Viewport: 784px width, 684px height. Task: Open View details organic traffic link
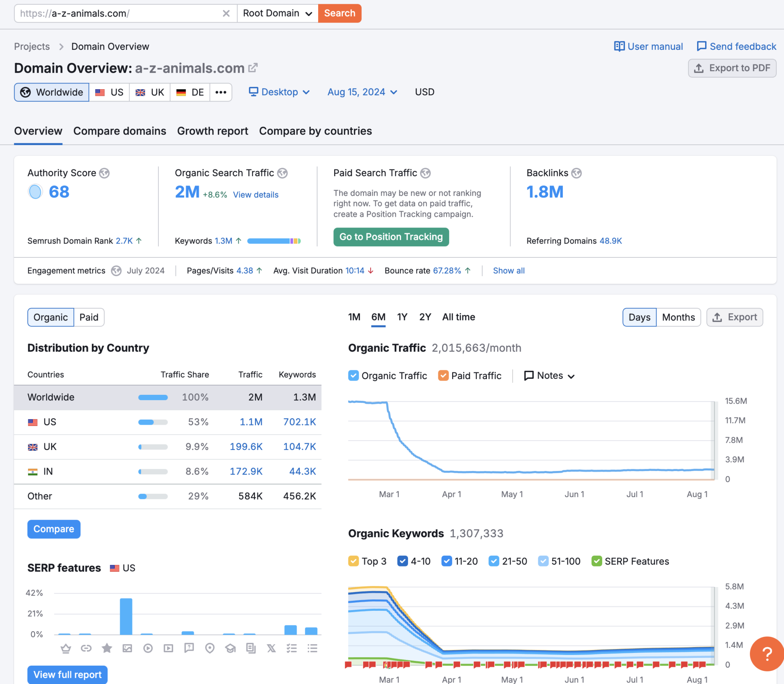coord(255,195)
